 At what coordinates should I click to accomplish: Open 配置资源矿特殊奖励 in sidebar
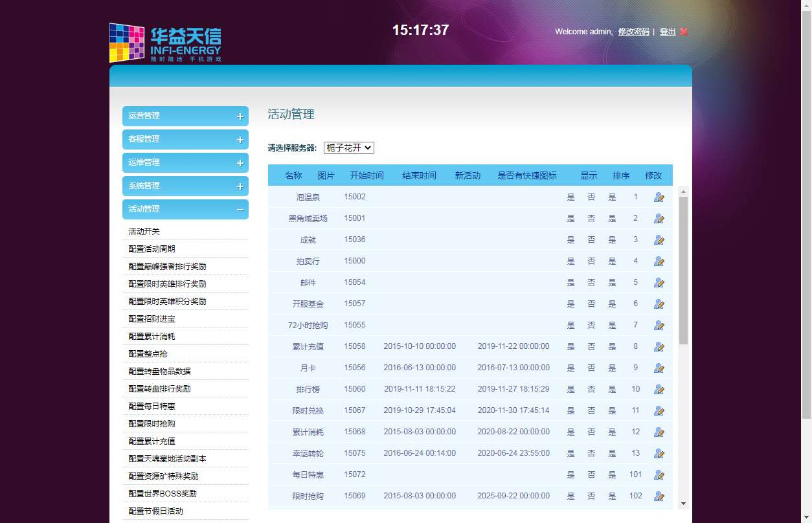click(163, 476)
